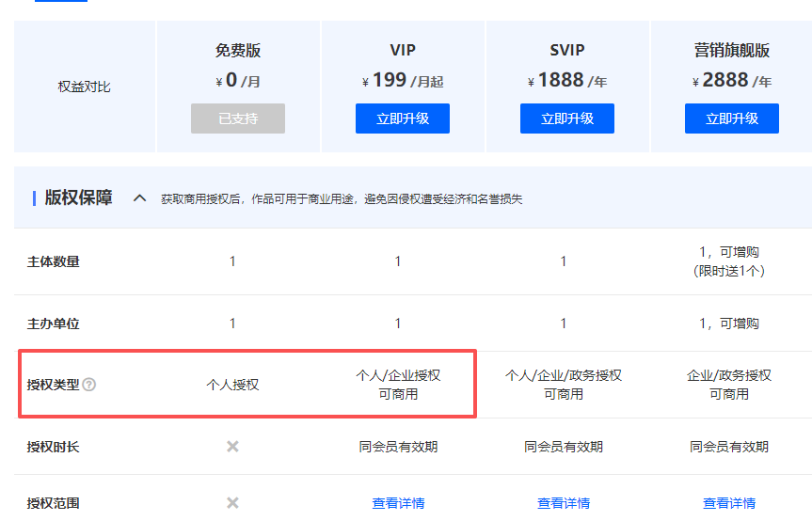Image resolution: width=812 pixels, height=521 pixels.
Task: Click the X icon in 授权时长 row
Action: coord(232,447)
